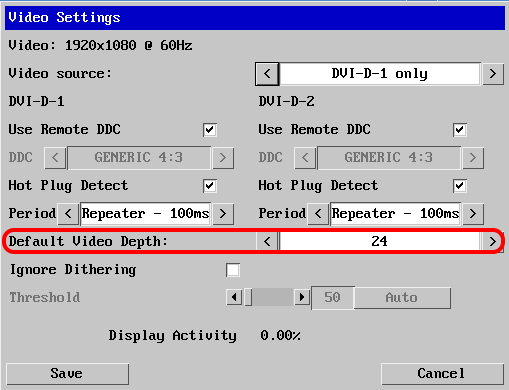The height and width of the screenshot is (390, 509).
Task: Click left arrow of DVI-D-1 DDC selector
Action: point(55,157)
